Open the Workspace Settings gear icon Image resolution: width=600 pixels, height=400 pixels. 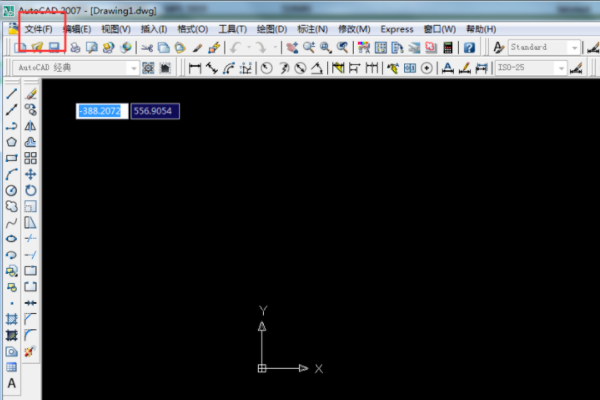(148, 68)
